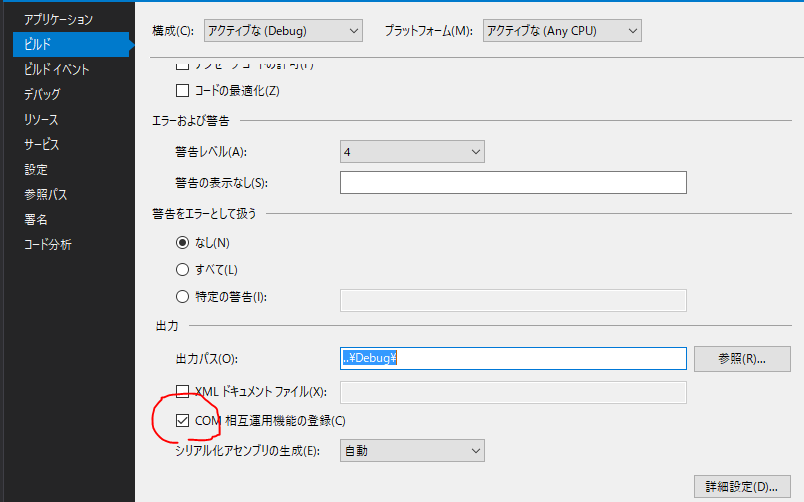This screenshot has height=502, width=804.
Task: Enable the コードの最適化 checkbox
Action: point(182,91)
